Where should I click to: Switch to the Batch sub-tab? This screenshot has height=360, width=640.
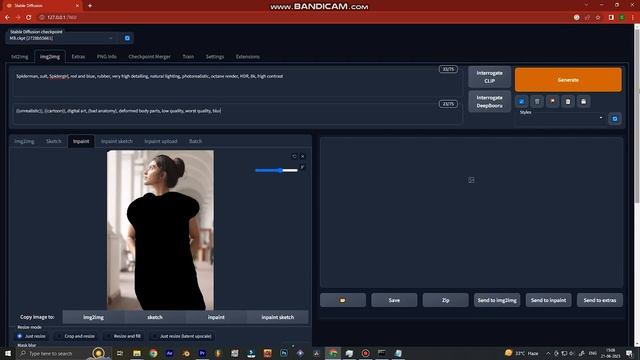(195, 141)
